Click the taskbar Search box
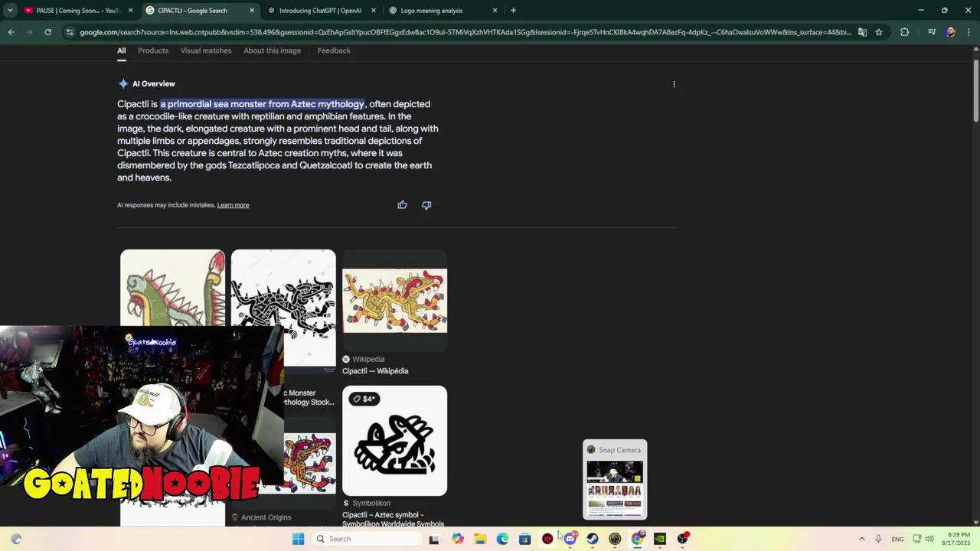Screen dimensions: 980x551 pyautogui.click(x=369, y=539)
